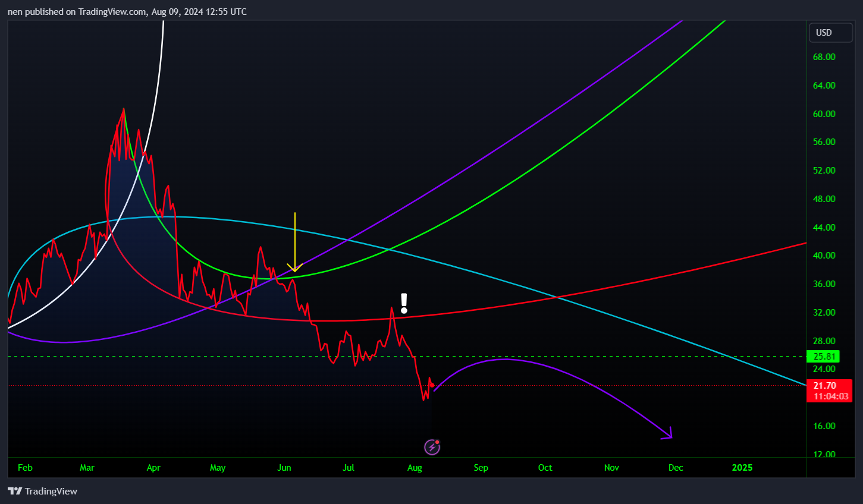Click the Mar label on time axis
This screenshot has width=863, height=504.
[x=87, y=468]
